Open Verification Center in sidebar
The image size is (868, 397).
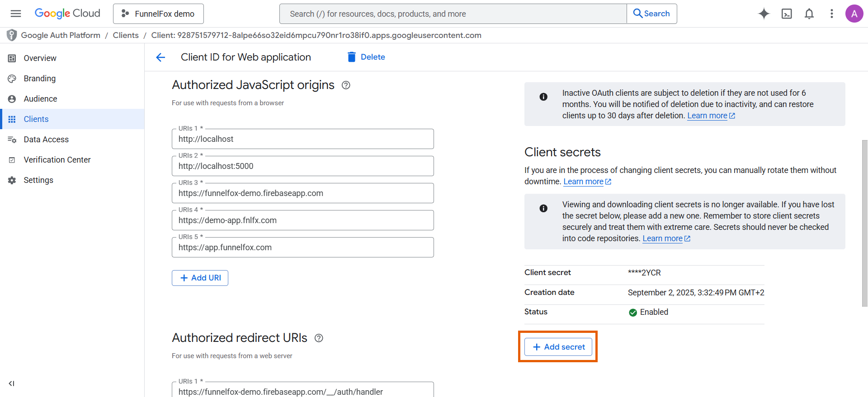(x=72, y=160)
